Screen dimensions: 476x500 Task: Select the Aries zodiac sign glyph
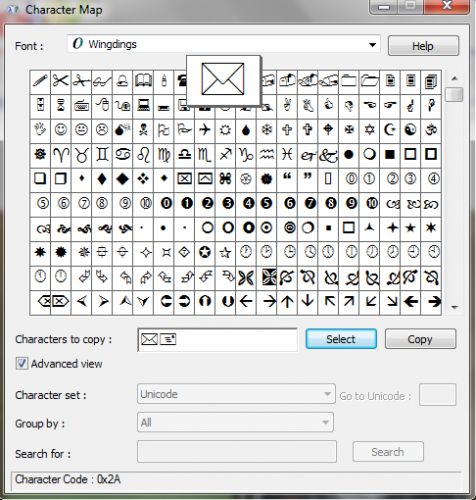tap(61, 154)
